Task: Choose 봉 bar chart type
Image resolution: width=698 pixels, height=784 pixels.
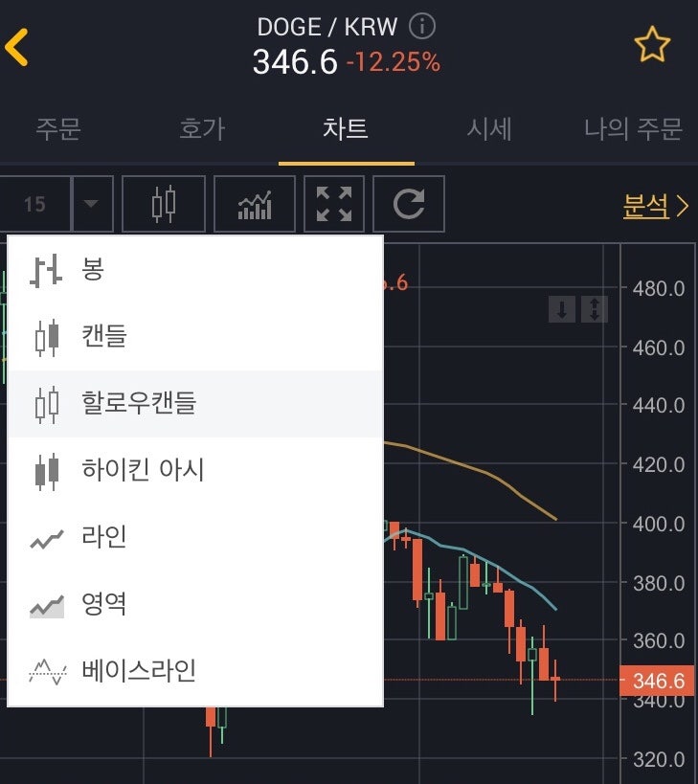Action: point(196,270)
